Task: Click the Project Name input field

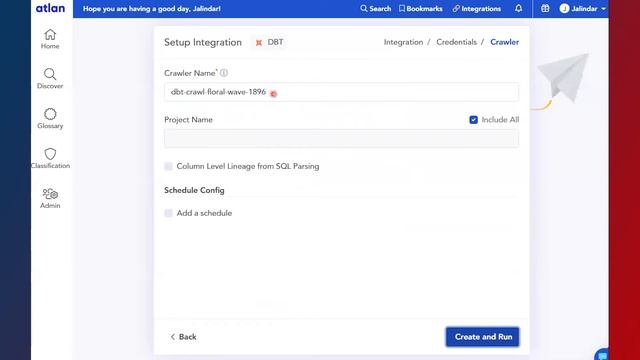Action: (342, 139)
